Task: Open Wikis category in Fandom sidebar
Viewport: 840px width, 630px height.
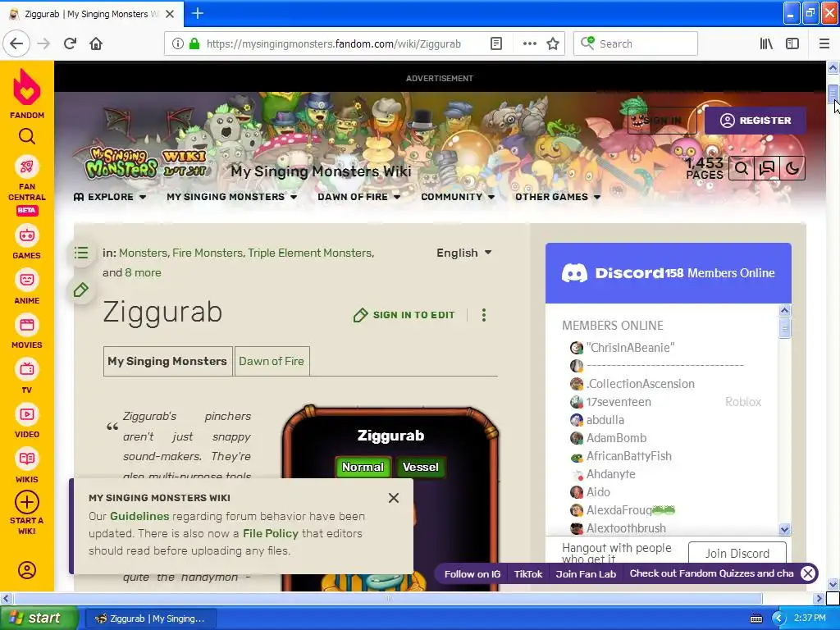Action: click(27, 467)
